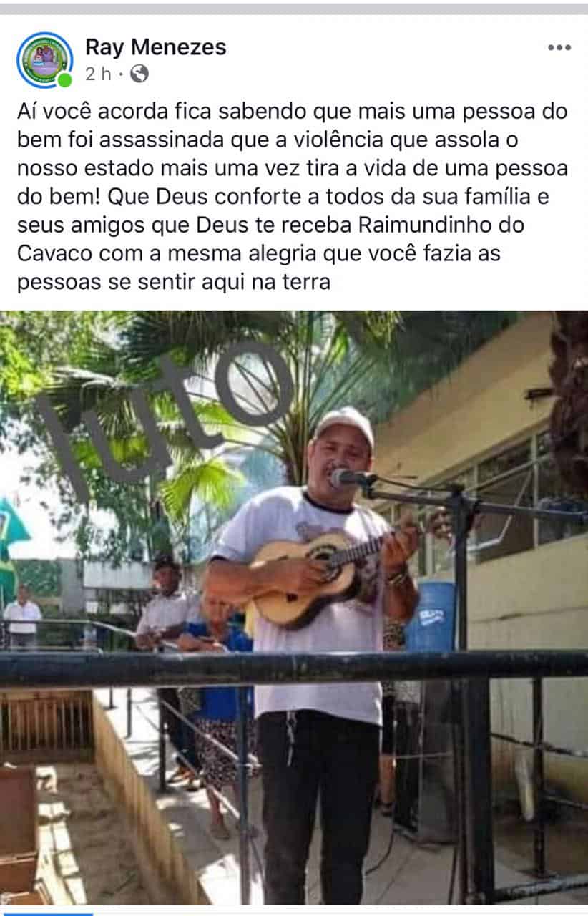Open the three-dot post options menu
Screen dimensions: 588x916
click(x=559, y=48)
